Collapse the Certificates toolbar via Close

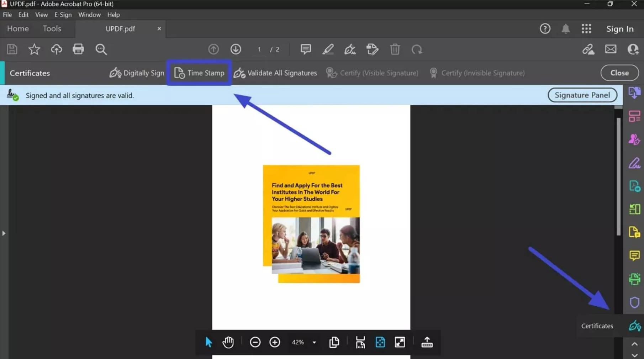point(619,73)
